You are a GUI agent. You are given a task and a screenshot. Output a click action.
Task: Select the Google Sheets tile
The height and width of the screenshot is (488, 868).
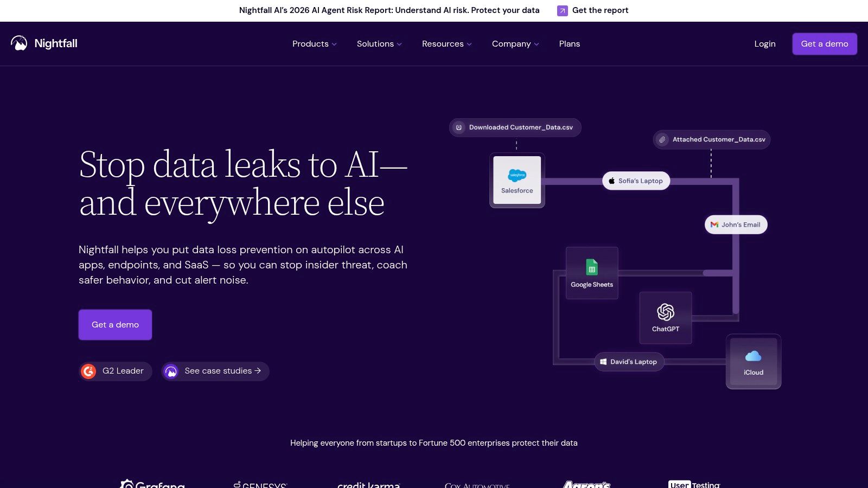(x=592, y=273)
